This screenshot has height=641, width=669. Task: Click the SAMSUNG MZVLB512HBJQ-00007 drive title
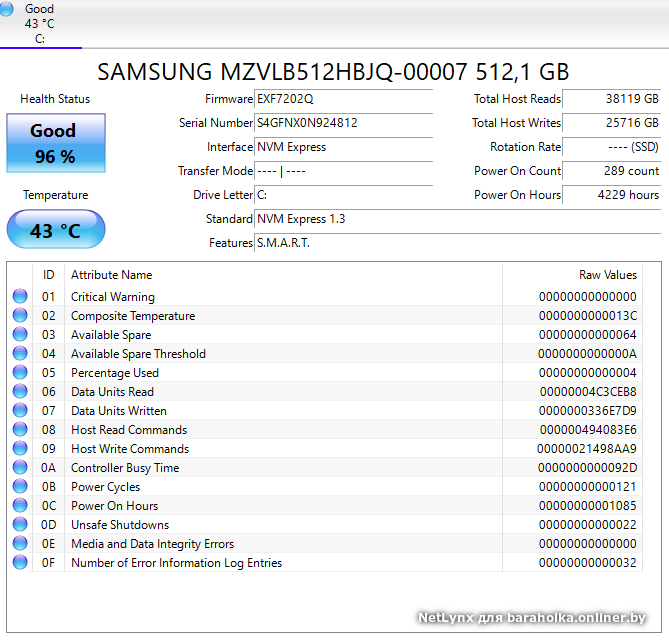pyautogui.click(x=333, y=71)
